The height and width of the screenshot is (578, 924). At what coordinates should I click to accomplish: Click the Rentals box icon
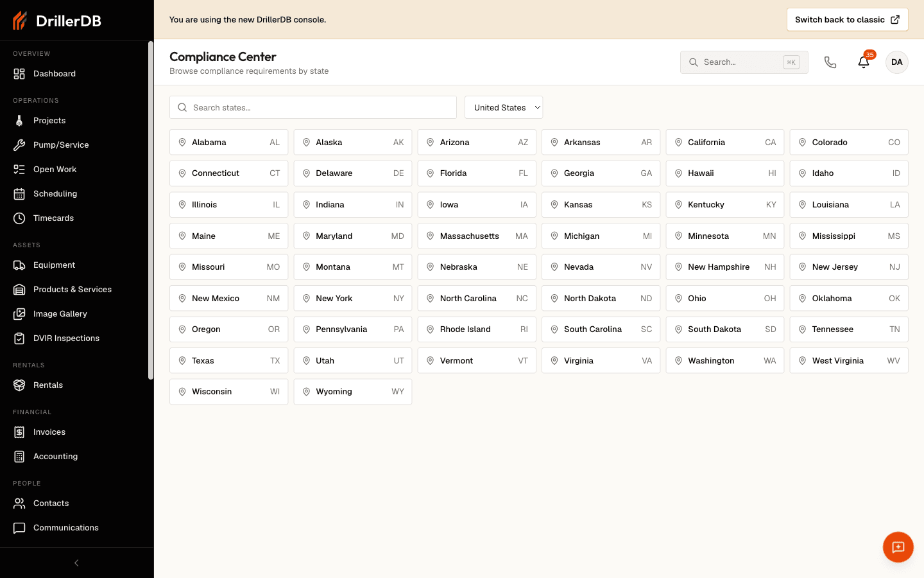[19, 385]
